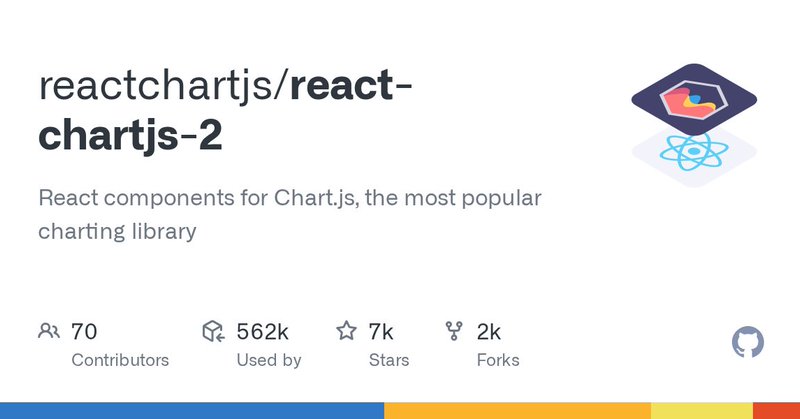This screenshot has height=419, width=800.
Task: Click the repository description text
Action: tap(290, 214)
